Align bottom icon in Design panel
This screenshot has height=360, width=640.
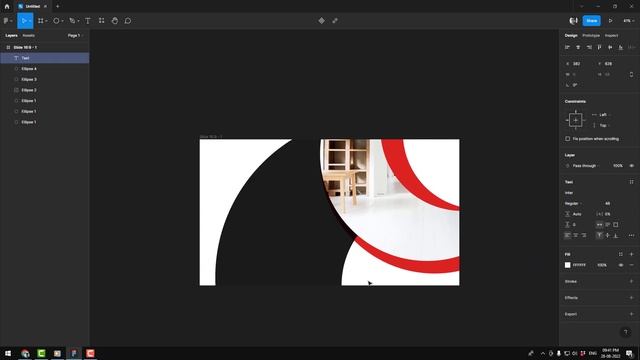(621, 47)
